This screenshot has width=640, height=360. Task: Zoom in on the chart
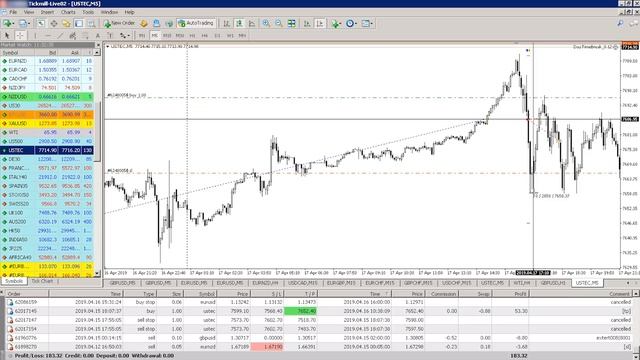point(266,24)
